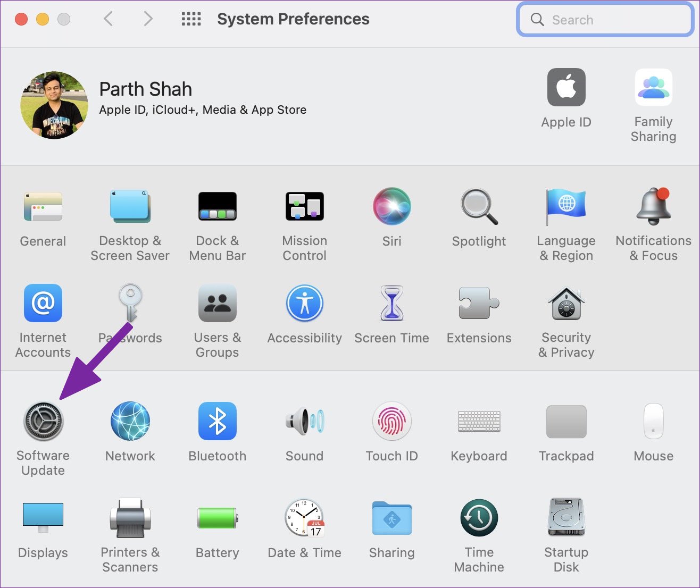The height and width of the screenshot is (588, 700).
Task: Open Screen Time preferences
Action: [392, 303]
